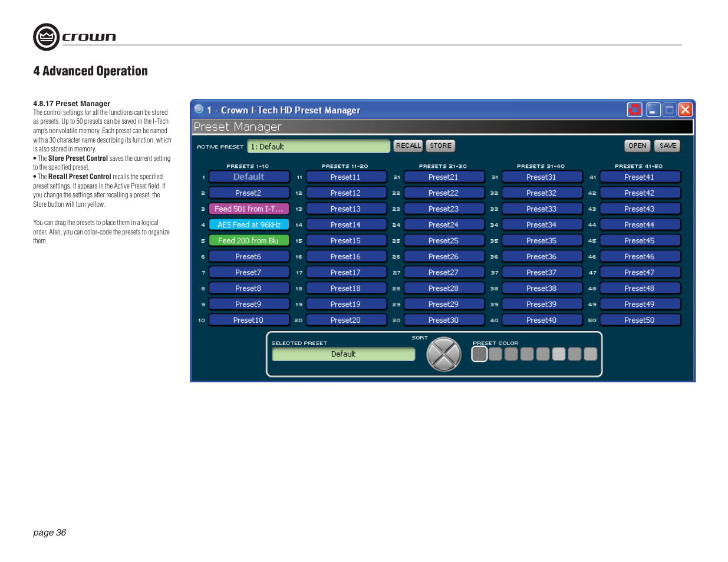This screenshot has height=562, width=728.
Task: Close the Preset Manager window
Action: click(685, 110)
